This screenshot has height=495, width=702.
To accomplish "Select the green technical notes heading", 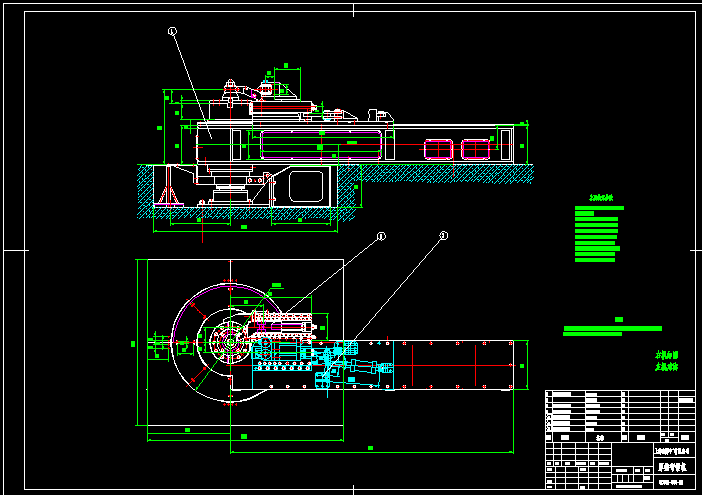I will 601,198.
